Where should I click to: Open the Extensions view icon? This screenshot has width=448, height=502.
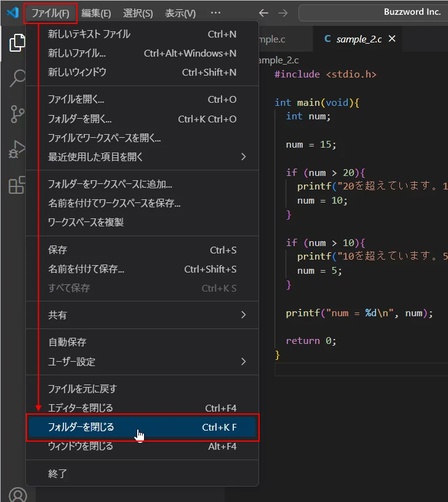[x=17, y=185]
